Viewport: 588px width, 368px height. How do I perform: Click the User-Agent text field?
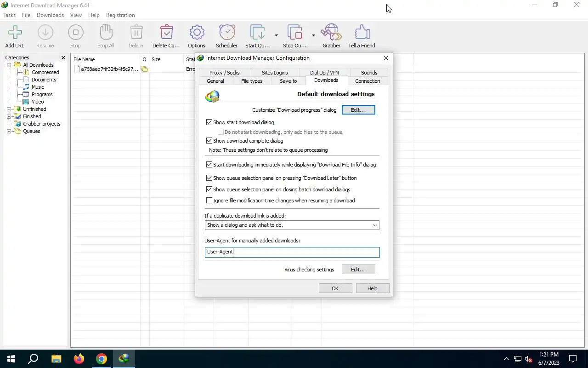(292, 252)
